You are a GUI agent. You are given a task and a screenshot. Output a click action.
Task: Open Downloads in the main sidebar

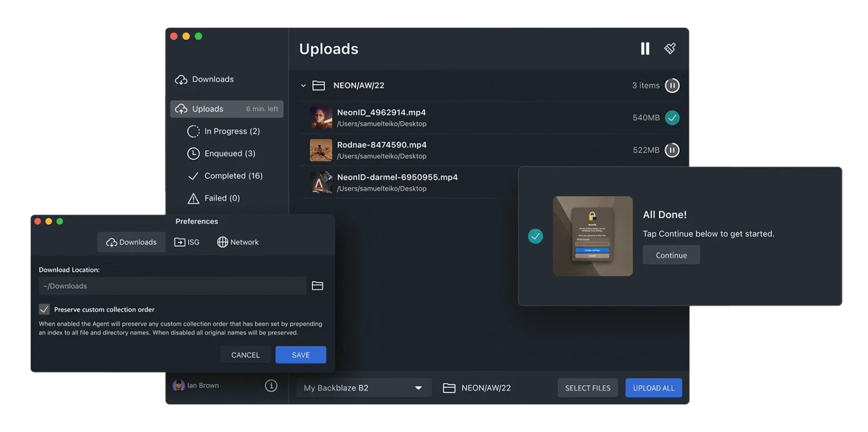point(213,79)
